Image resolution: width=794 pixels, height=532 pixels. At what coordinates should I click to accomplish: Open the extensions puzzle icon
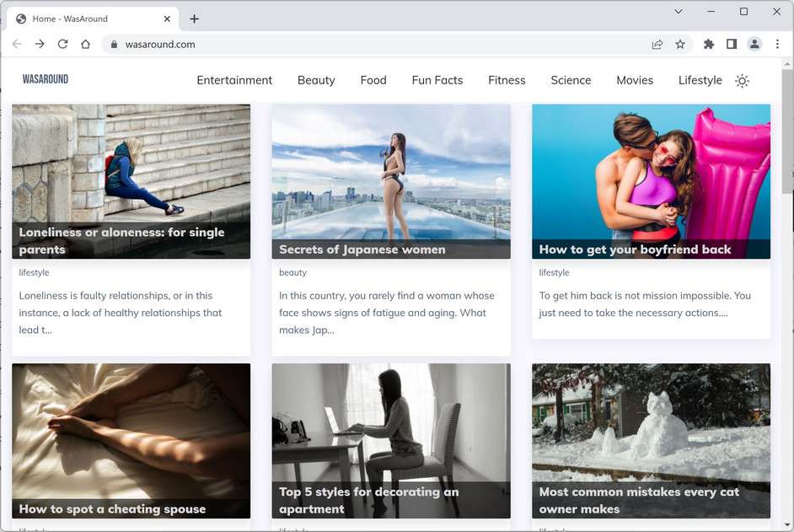(x=708, y=44)
